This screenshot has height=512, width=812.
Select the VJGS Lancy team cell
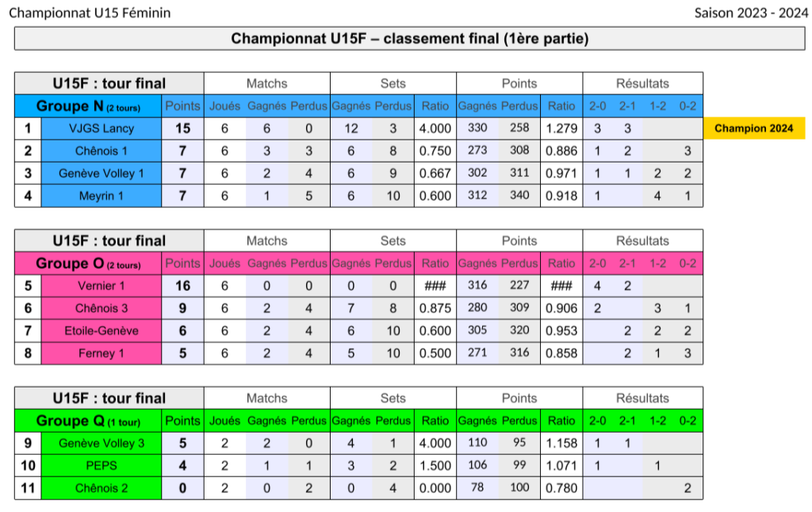[101, 128]
